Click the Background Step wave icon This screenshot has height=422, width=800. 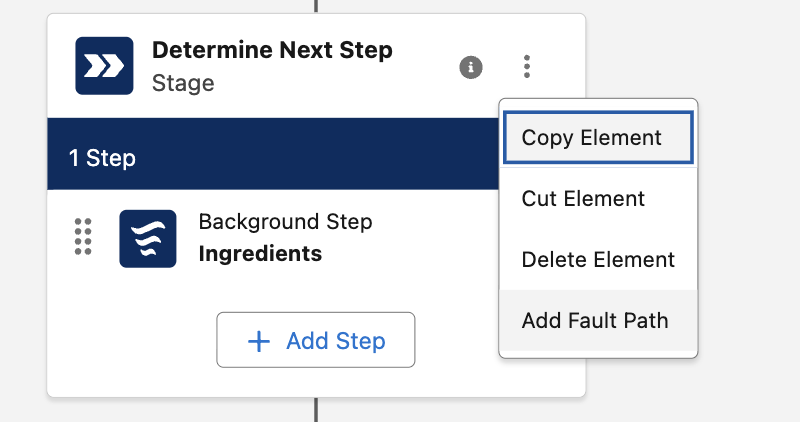point(147,238)
